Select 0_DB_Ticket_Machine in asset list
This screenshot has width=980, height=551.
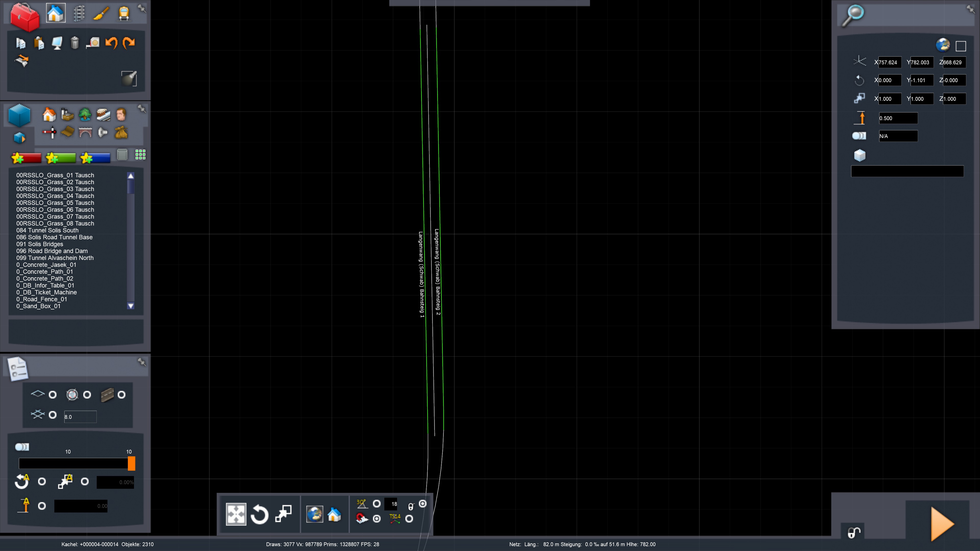coord(46,292)
